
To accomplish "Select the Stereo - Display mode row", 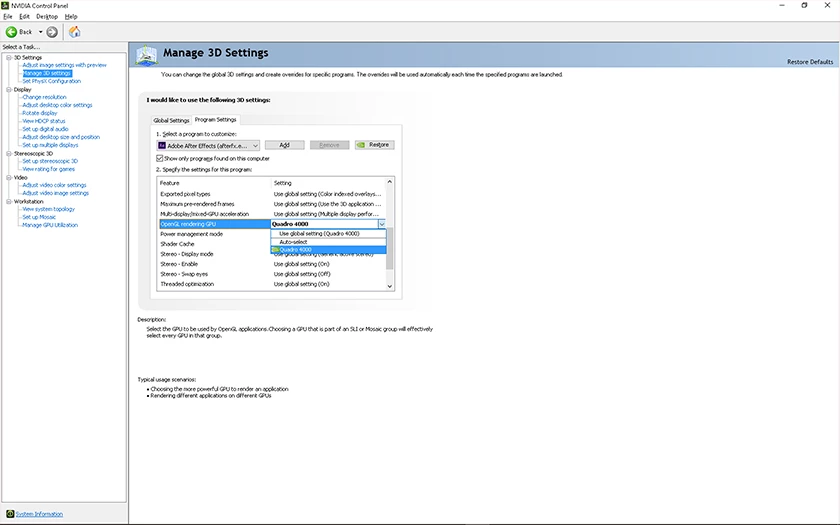I will point(214,254).
